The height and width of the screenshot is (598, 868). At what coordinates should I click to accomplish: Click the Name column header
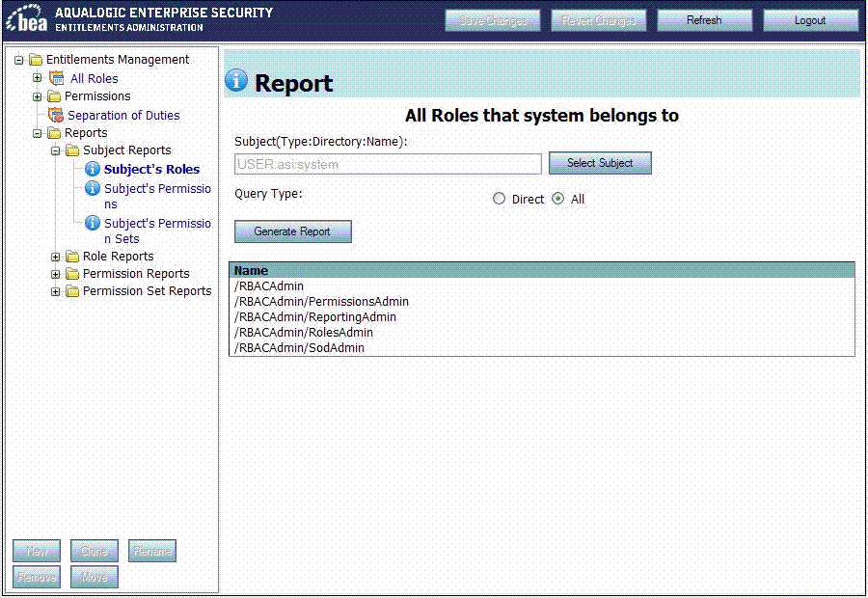pos(542,270)
